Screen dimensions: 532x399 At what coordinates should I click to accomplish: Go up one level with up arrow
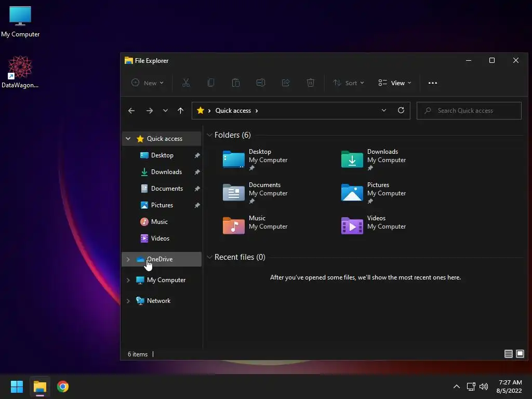click(x=180, y=111)
